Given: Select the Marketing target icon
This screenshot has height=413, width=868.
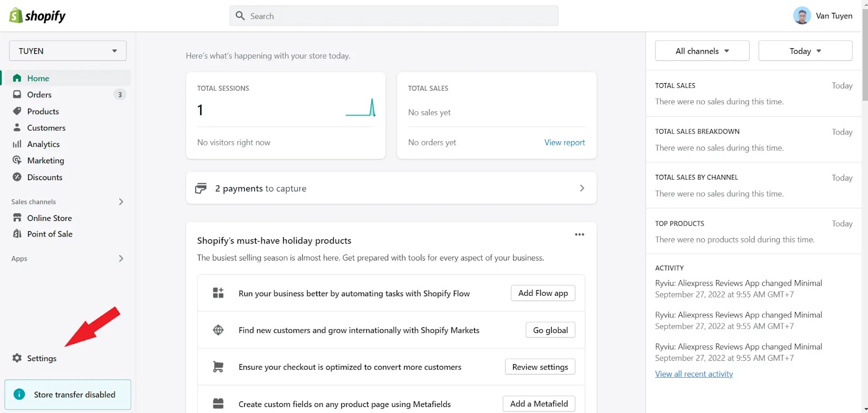Looking at the screenshot, I should [17, 161].
